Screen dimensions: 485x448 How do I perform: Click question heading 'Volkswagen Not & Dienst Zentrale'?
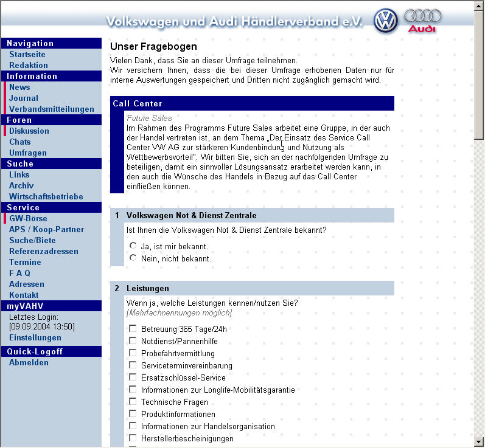point(191,215)
